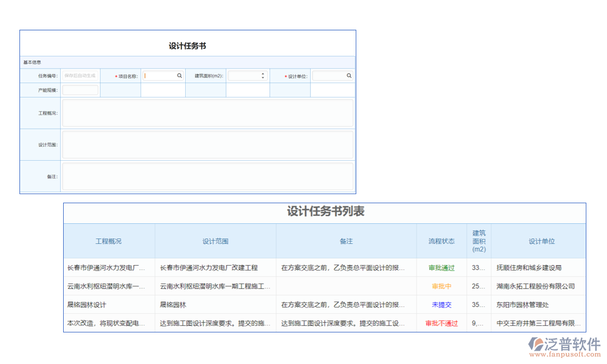Open the 审批中 status entry
Viewport: 607px width, 364px height.
tap(441, 286)
